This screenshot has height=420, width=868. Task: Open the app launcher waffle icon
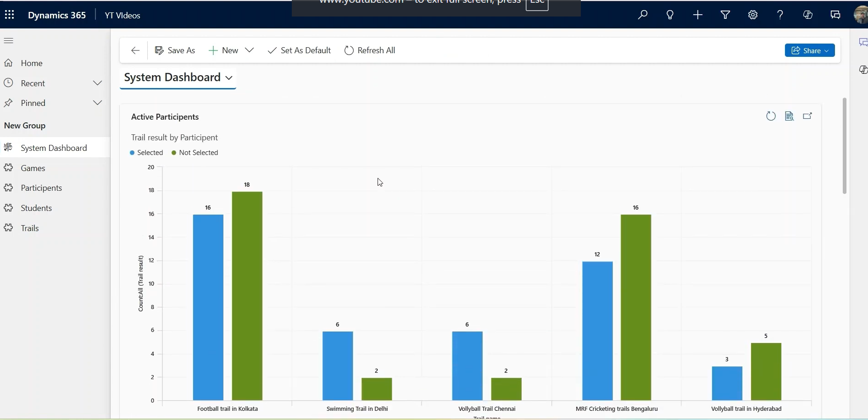[x=10, y=15]
